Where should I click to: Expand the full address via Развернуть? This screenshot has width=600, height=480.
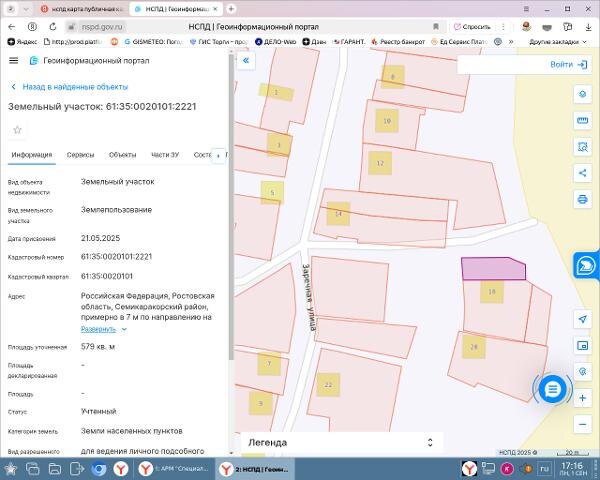click(103, 329)
